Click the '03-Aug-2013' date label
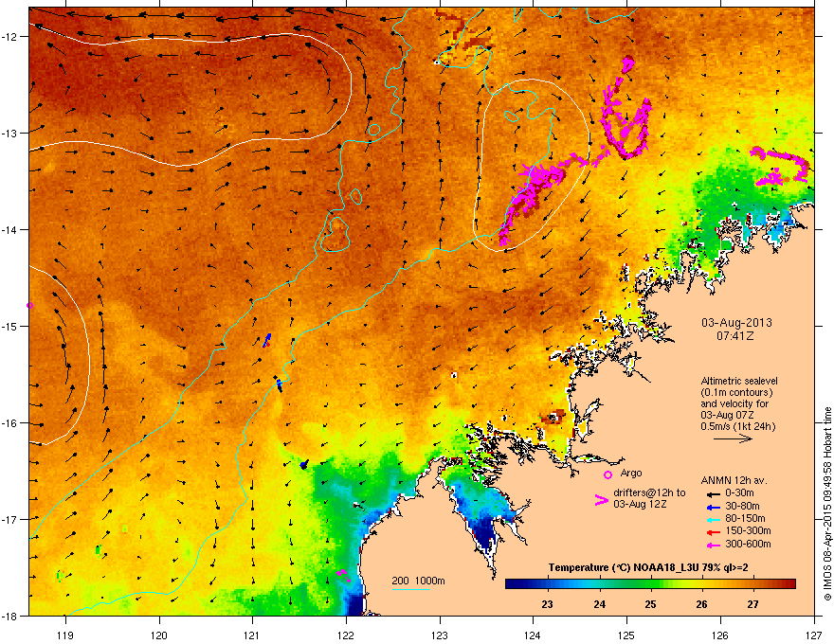This screenshot has height=644, width=834. pyautogui.click(x=736, y=323)
